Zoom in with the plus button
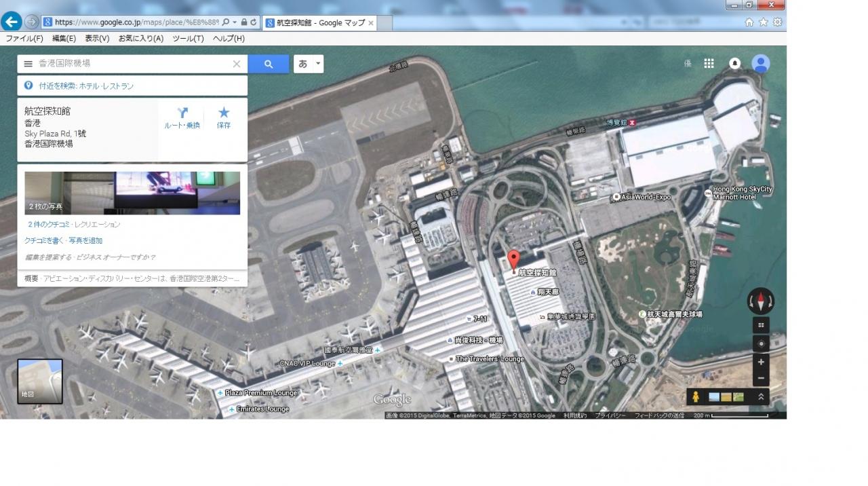The height and width of the screenshot is (486, 868). click(x=761, y=362)
